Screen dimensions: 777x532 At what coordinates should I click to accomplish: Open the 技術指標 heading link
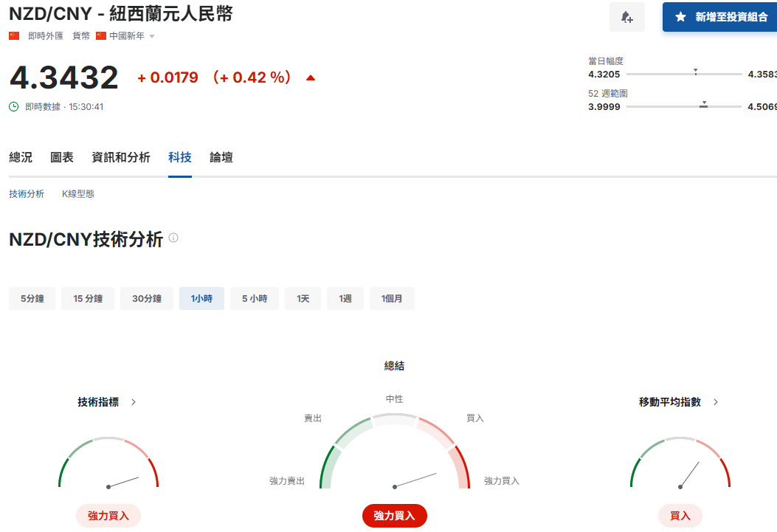98,402
